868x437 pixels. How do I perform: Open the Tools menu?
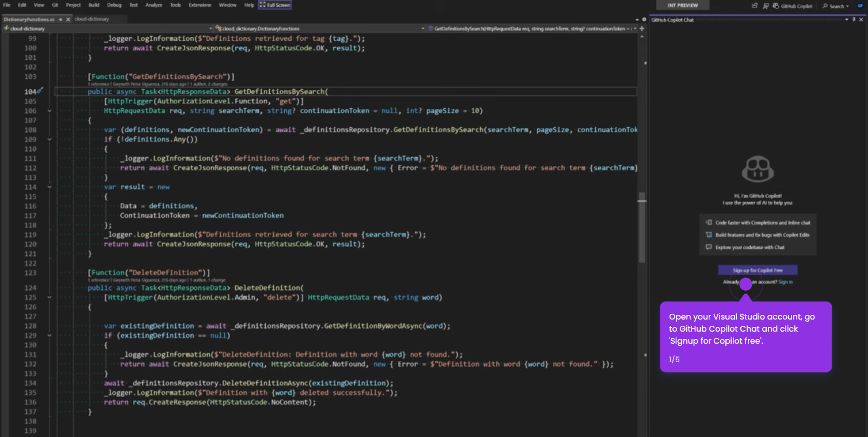click(175, 5)
